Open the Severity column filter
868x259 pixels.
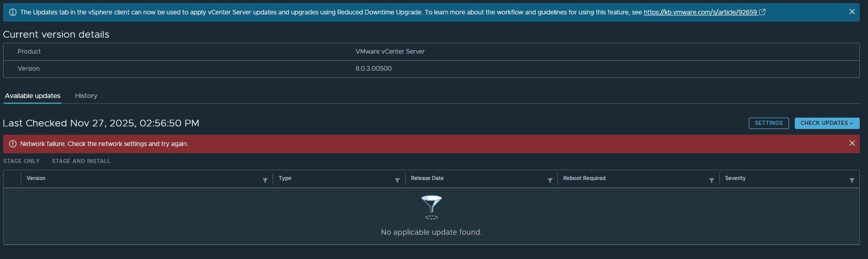coord(852,180)
